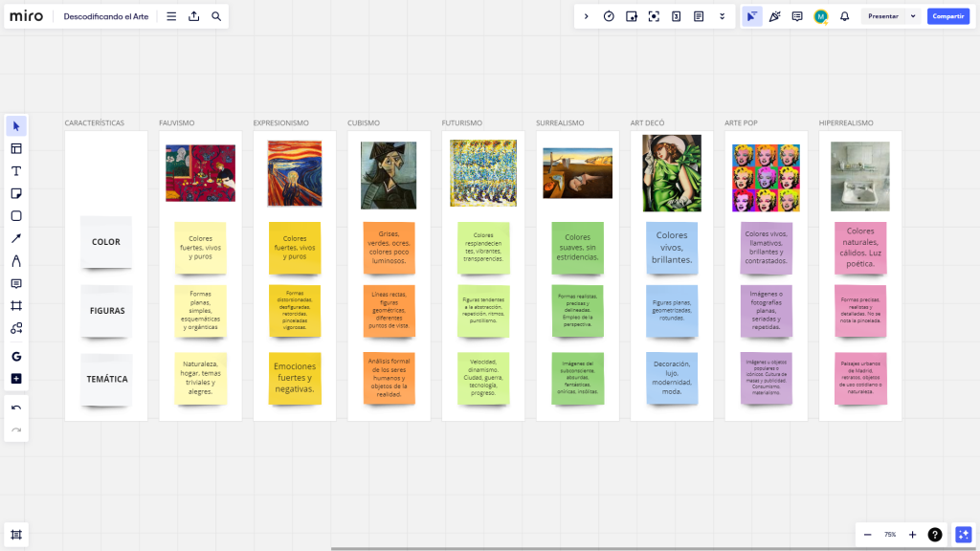Viewport: 980px width, 551px height.
Task: Select the CARACTERÍSTICAS frame title
Action: click(x=95, y=123)
